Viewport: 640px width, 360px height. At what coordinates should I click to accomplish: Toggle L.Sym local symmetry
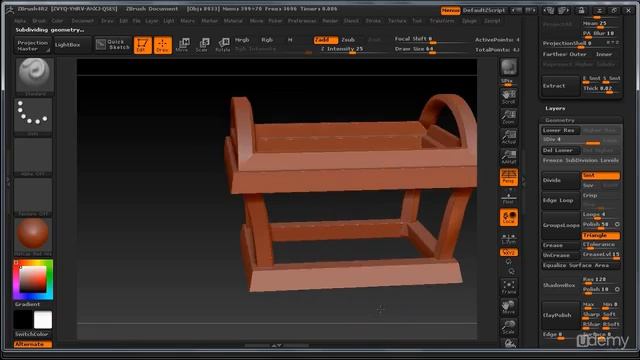pos(509,239)
